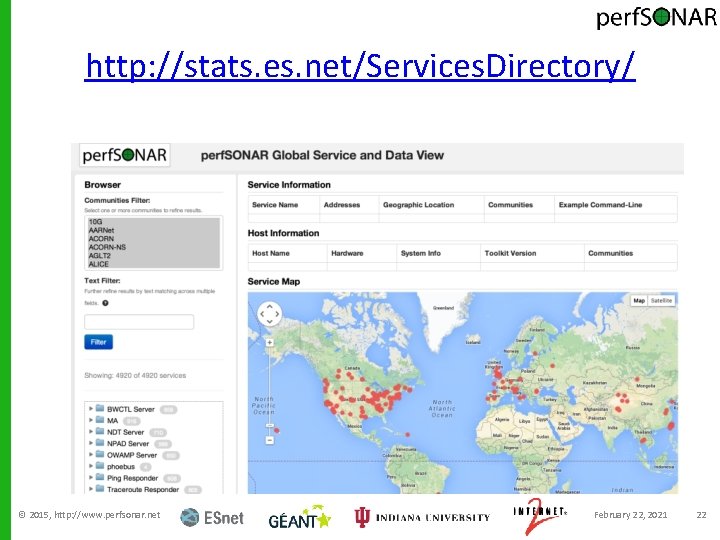Click the Text Filter help question icon

pos(105,303)
